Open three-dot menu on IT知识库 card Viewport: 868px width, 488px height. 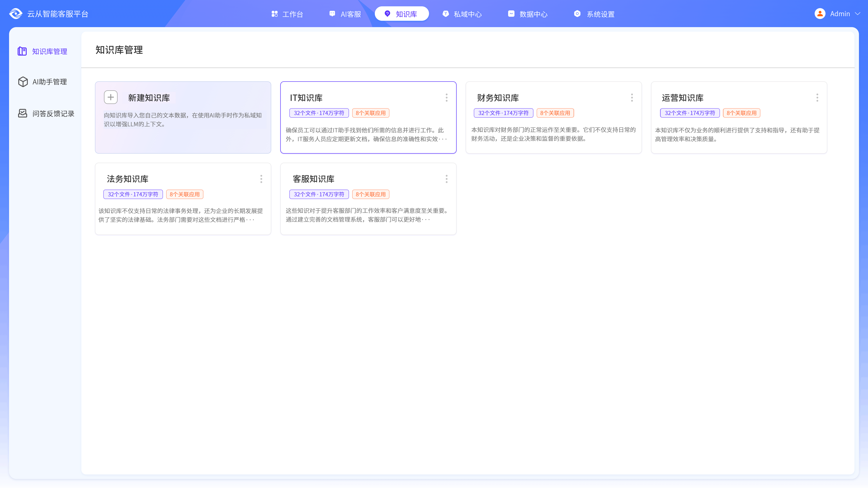click(446, 98)
